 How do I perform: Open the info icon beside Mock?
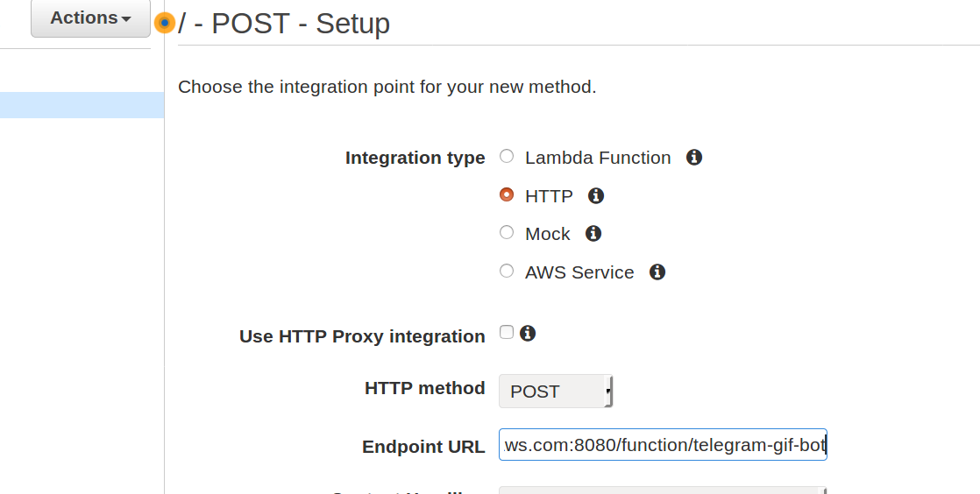[x=593, y=234]
